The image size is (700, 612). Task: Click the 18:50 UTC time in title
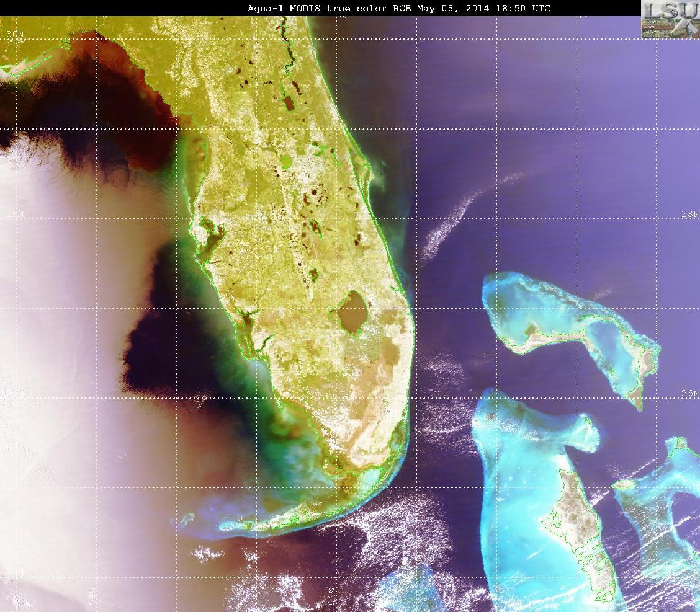(x=523, y=8)
